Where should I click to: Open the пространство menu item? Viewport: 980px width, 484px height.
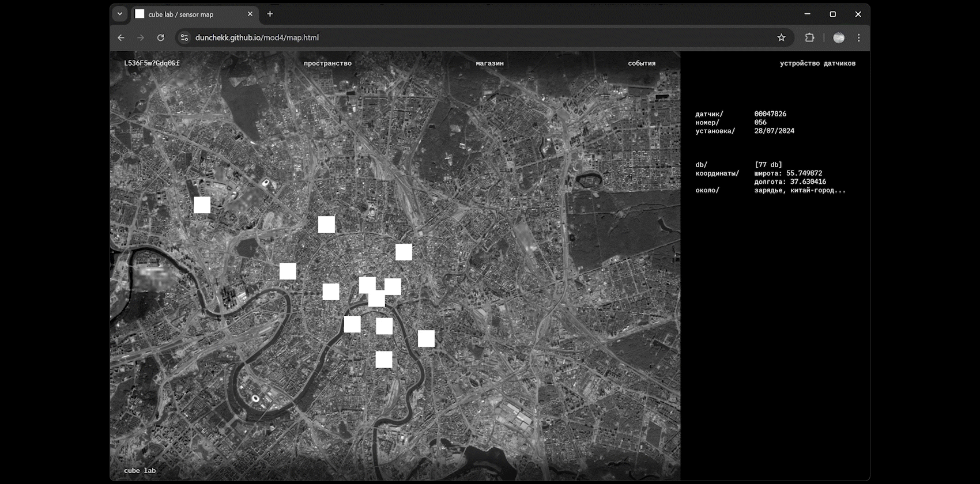pos(327,63)
